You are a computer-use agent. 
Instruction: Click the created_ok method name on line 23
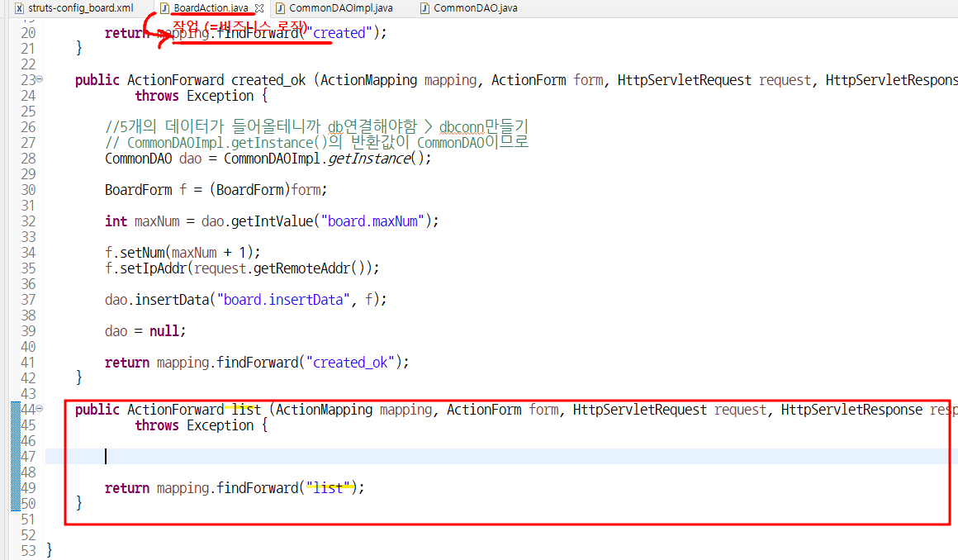pos(268,80)
